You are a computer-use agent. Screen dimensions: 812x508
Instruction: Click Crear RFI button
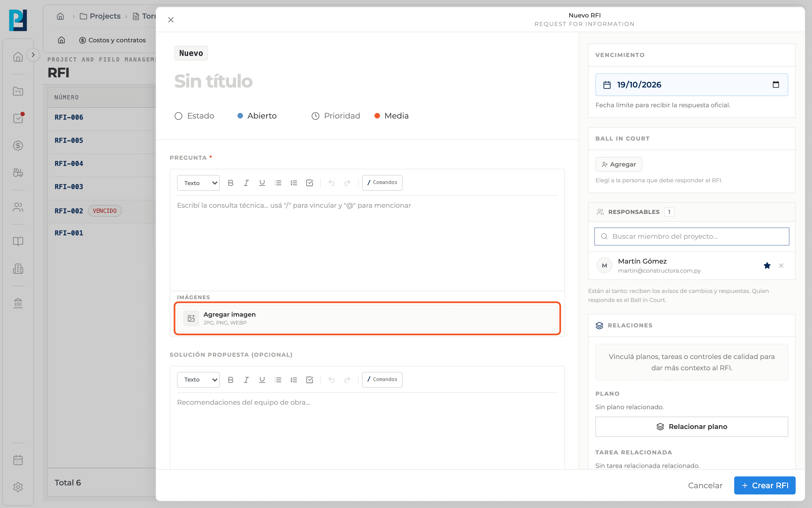765,485
